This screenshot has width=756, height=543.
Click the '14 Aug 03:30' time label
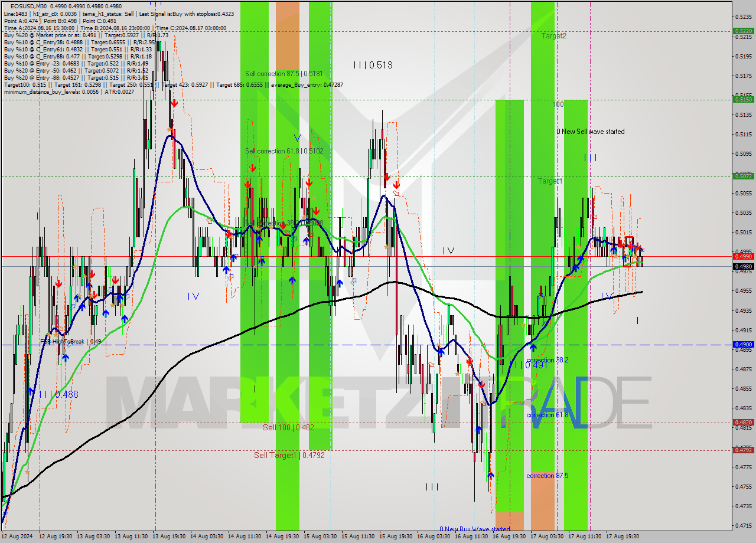coord(207,536)
